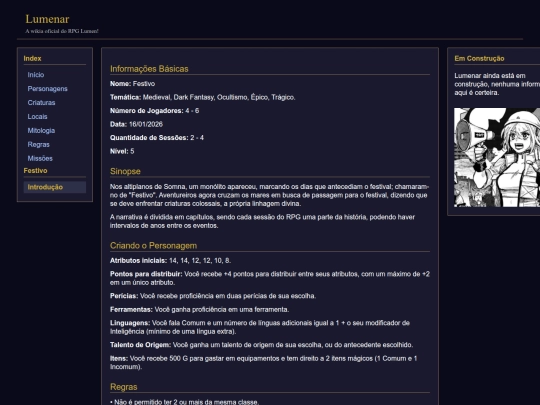The height and width of the screenshot is (405, 540).
Task: Click the 'Linguagens' paragraph
Action: [260, 327]
